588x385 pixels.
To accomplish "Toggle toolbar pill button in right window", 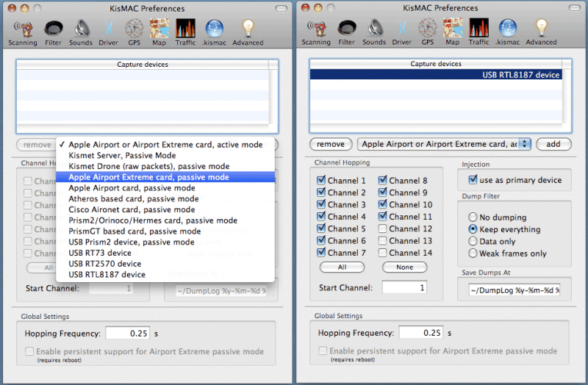I will tap(574, 8).
